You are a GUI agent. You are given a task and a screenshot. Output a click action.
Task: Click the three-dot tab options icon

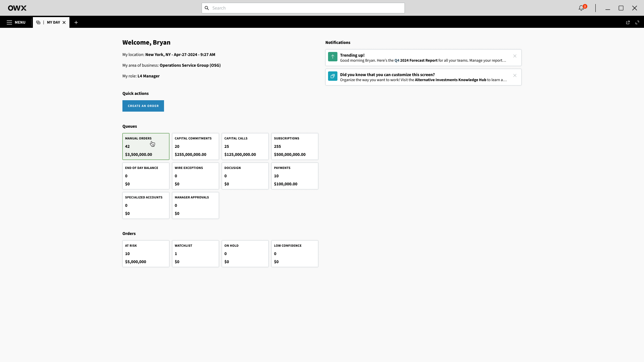[x=44, y=22]
